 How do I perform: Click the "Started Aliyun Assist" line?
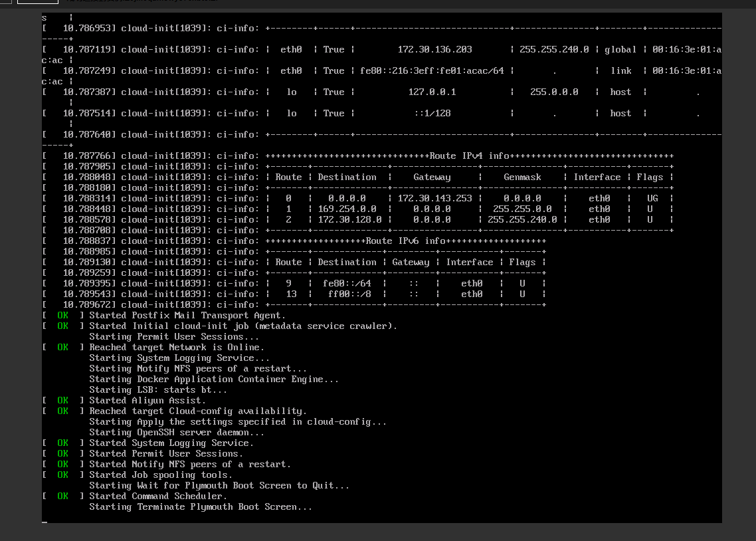point(147,401)
